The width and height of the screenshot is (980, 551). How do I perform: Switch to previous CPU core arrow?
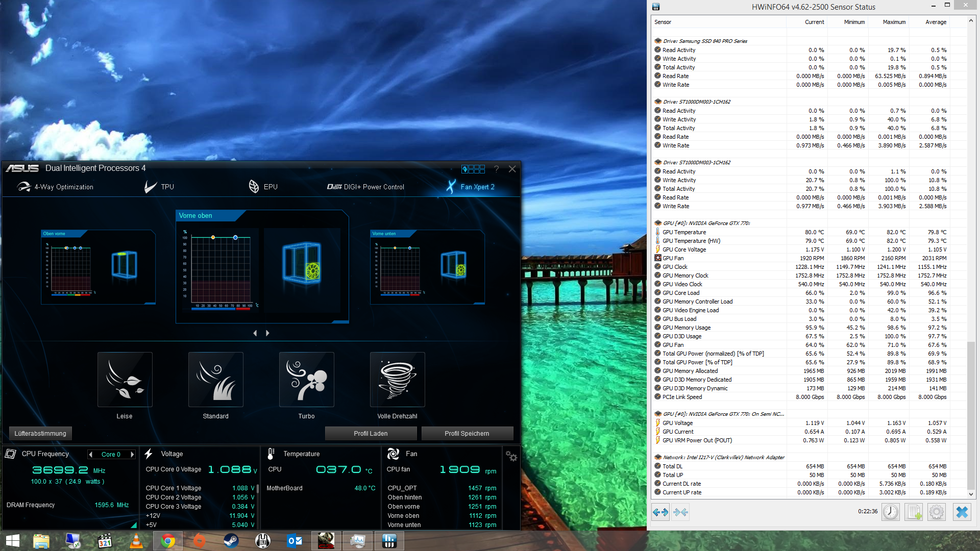click(x=91, y=455)
